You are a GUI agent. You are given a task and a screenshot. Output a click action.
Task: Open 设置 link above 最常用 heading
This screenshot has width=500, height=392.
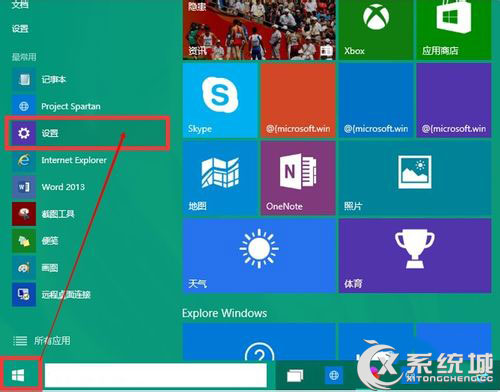coord(20,28)
